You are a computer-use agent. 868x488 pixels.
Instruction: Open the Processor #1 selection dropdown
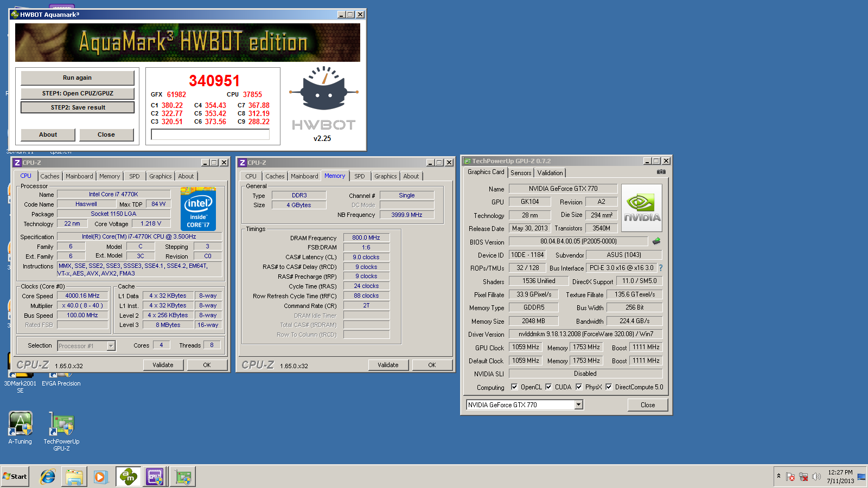click(111, 345)
